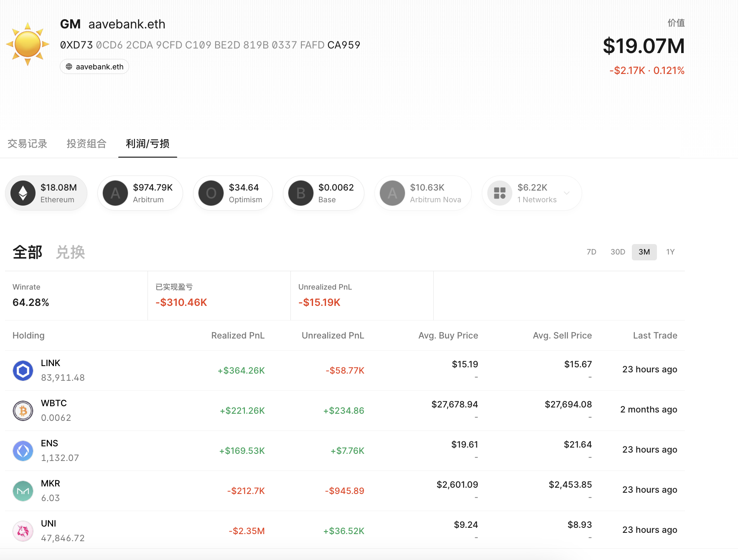Click WBTC last trade 2 months ago
The image size is (738, 560).
pyautogui.click(x=649, y=410)
